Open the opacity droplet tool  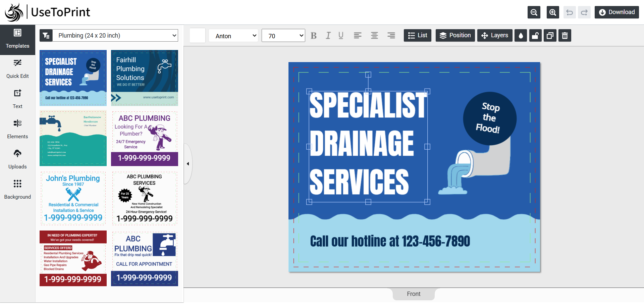(521, 36)
